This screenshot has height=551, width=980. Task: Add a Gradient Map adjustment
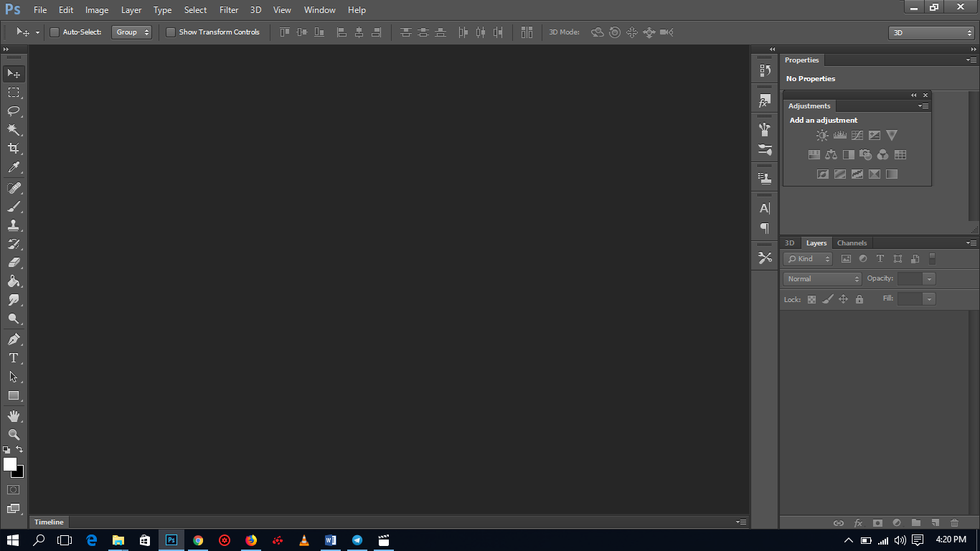[x=892, y=174]
